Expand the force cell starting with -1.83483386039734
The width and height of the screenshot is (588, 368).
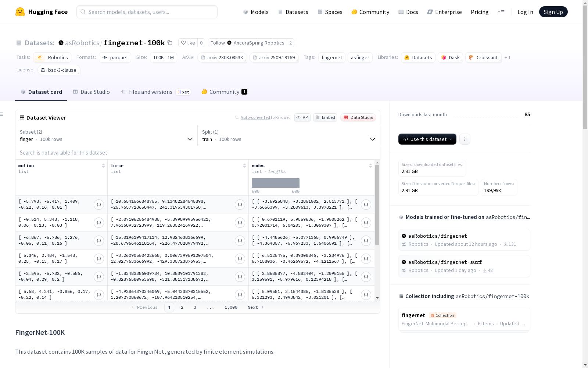coord(240,277)
